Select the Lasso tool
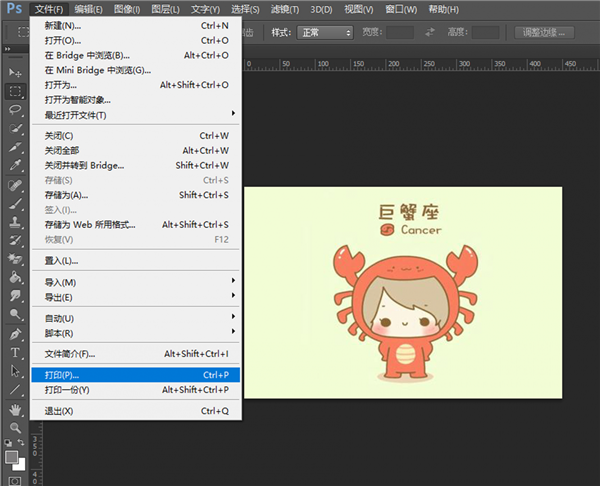 pyautogui.click(x=16, y=110)
